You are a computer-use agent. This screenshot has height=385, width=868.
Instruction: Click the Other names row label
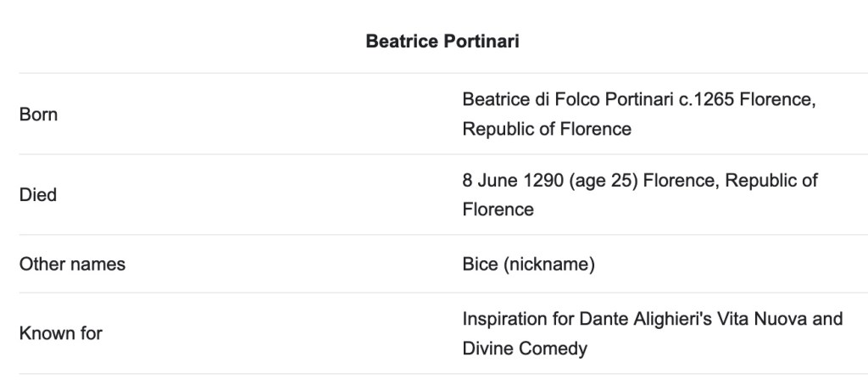point(72,265)
